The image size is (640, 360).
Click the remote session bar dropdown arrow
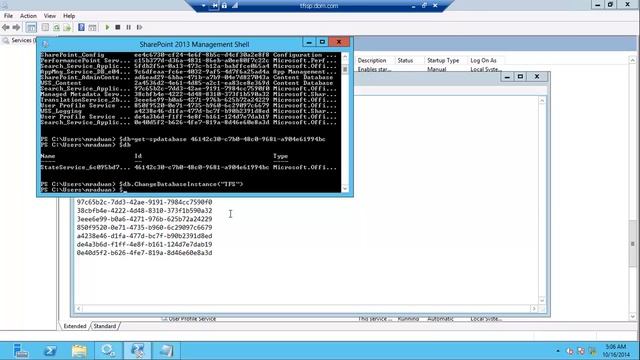203,6
